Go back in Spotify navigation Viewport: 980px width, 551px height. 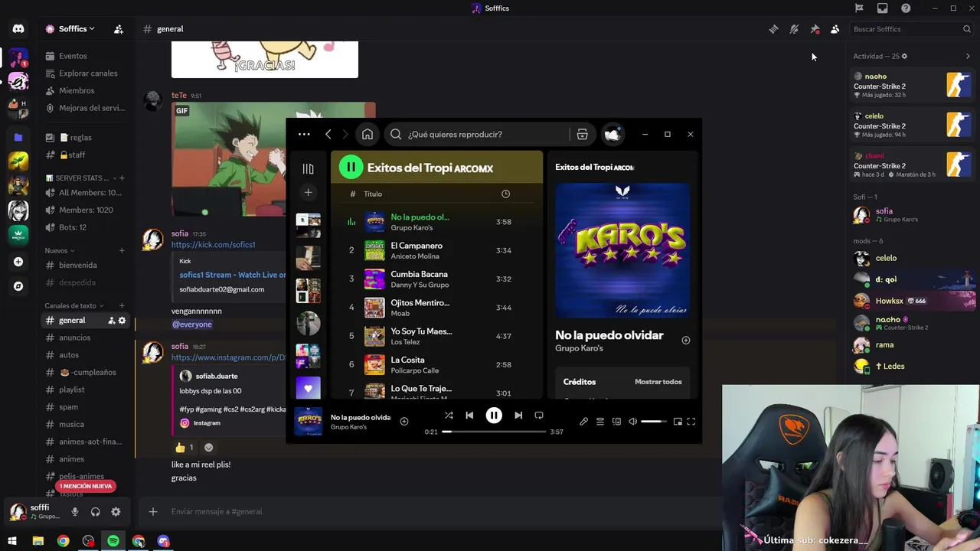(328, 134)
